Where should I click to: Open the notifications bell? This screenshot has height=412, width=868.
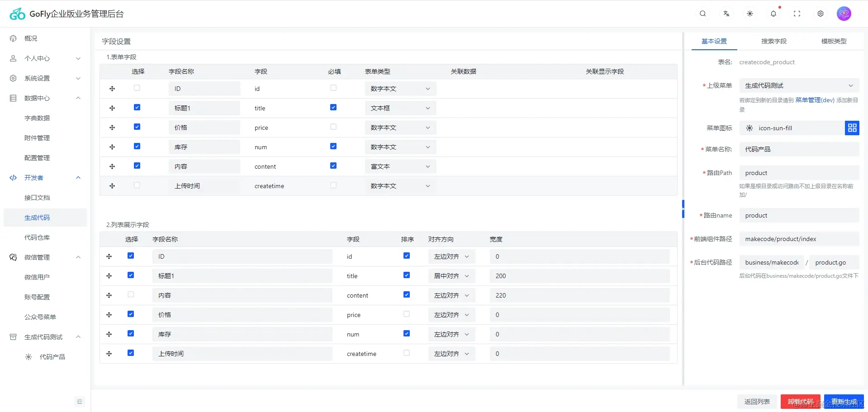point(773,14)
